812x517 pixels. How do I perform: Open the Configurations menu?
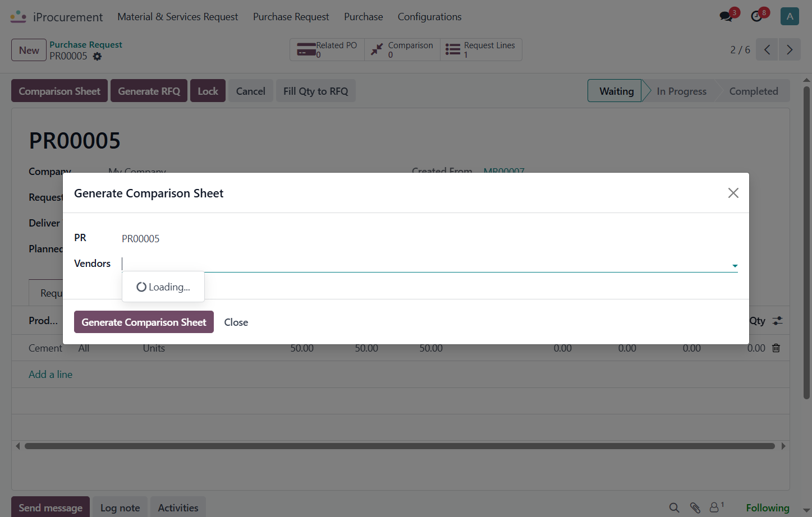coord(430,17)
